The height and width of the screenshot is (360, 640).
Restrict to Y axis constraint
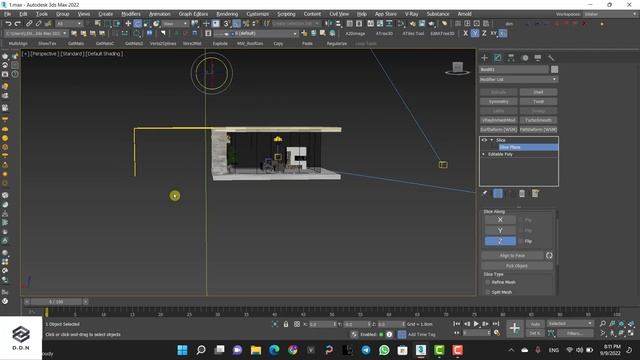tap(475, 33)
